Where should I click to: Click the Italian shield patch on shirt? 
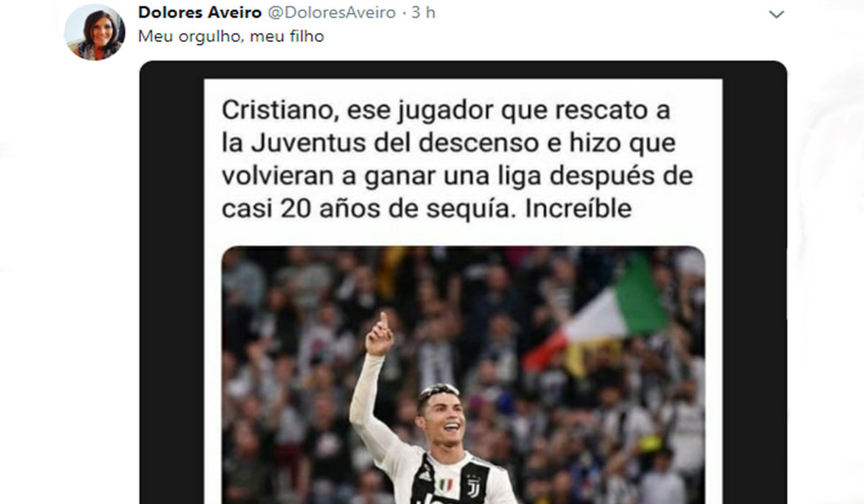click(446, 485)
